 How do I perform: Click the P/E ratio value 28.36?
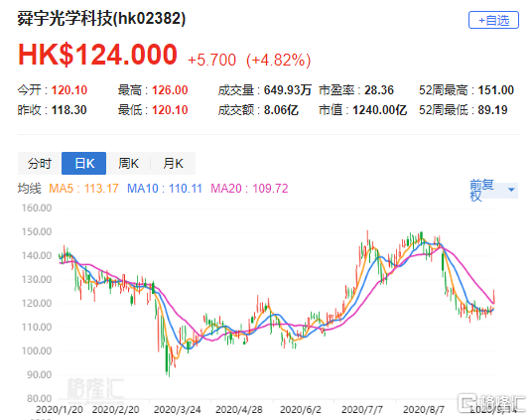[x=379, y=90]
